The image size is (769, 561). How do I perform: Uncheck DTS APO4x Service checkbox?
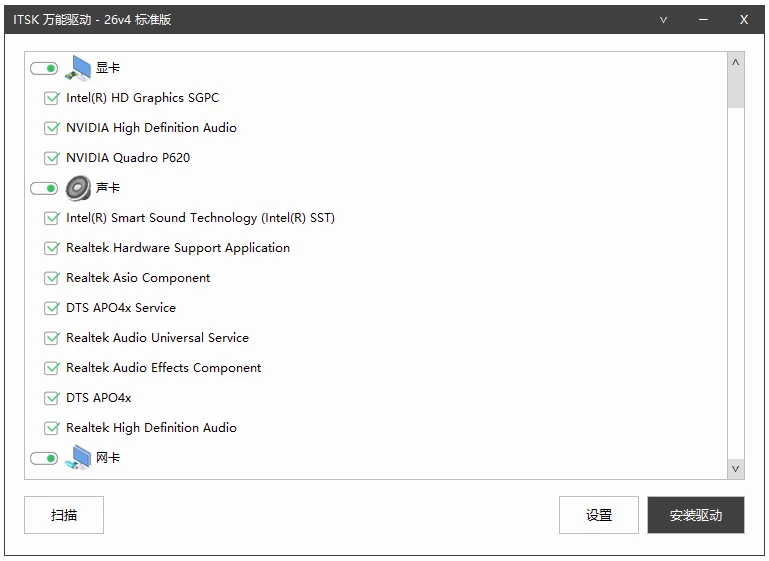[51, 308]
